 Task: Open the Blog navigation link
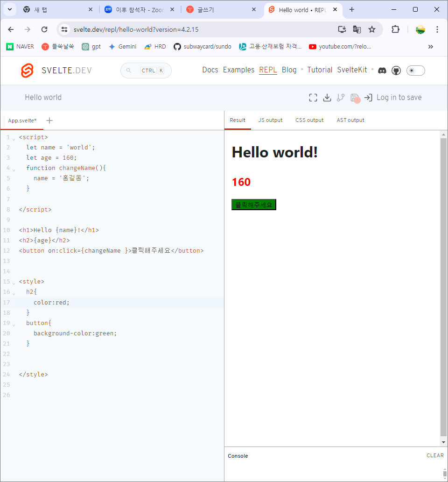289,70
